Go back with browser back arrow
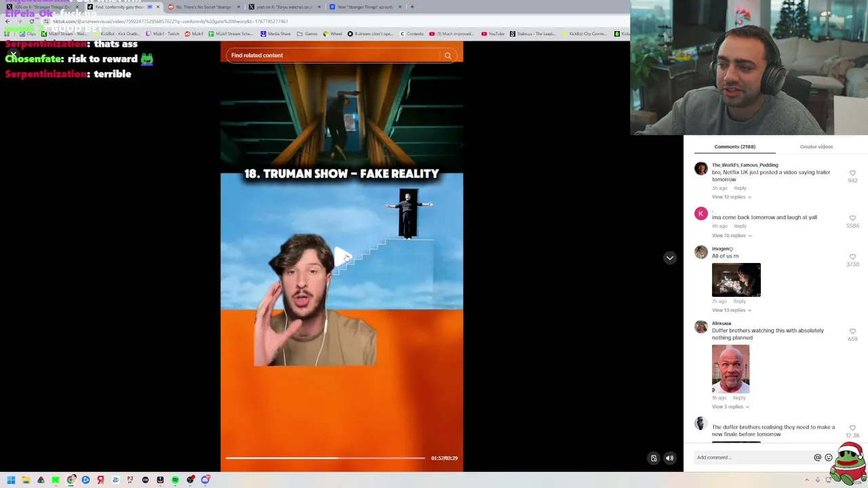The image size is (868, 488). (7, 21)
